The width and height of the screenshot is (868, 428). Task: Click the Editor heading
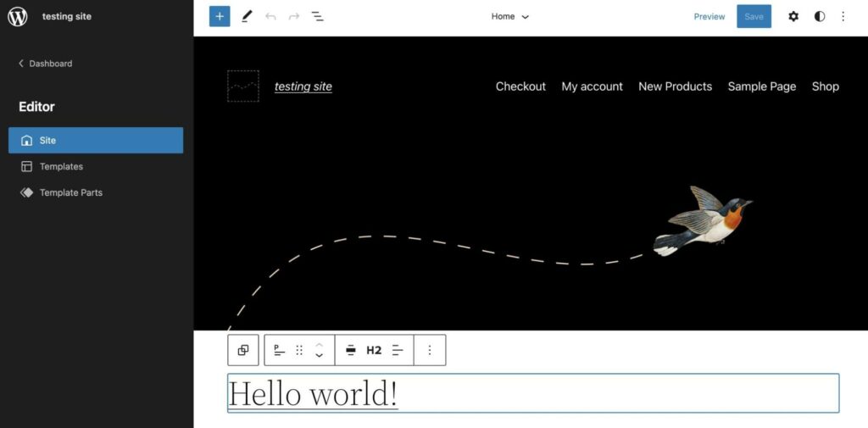[36, 107]
